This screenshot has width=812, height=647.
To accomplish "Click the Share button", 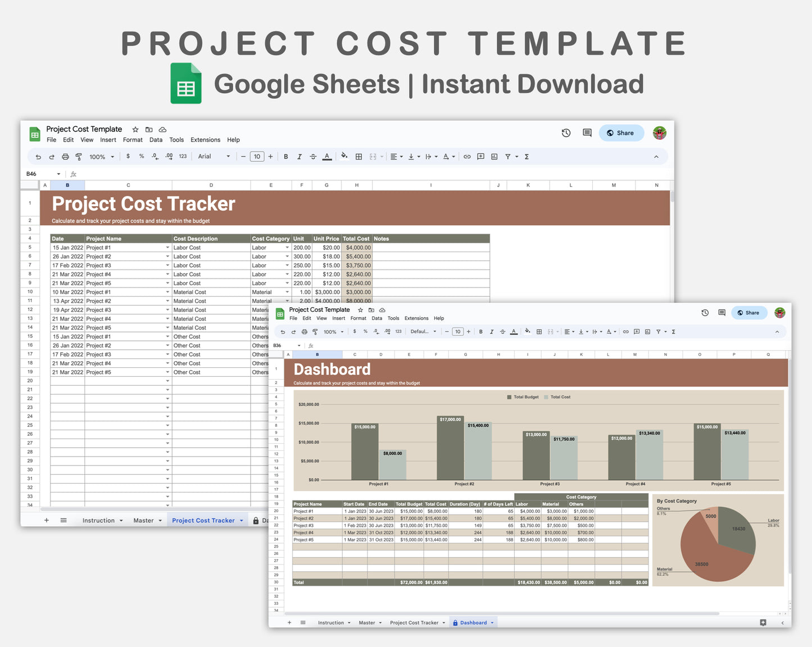I will (x=621, y=133).
